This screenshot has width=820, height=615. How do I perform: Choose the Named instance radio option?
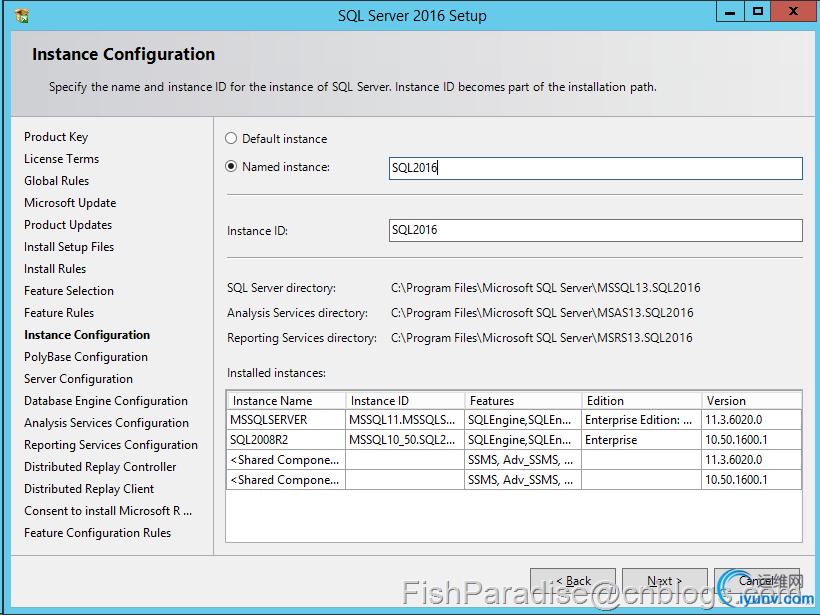[231, 167]
